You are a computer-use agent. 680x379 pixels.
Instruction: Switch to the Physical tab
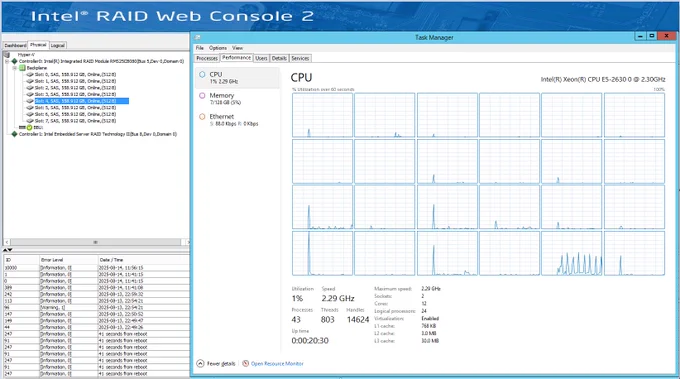38,45
